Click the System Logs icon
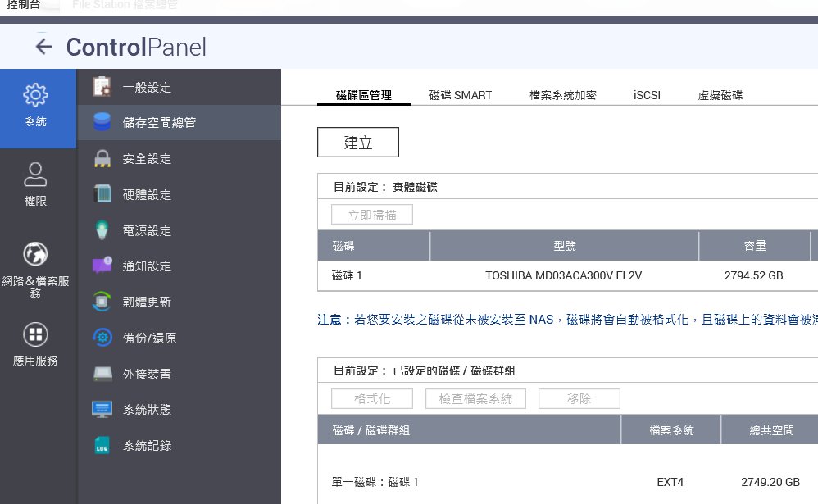818x504 pixels. (x=102, y=446)
